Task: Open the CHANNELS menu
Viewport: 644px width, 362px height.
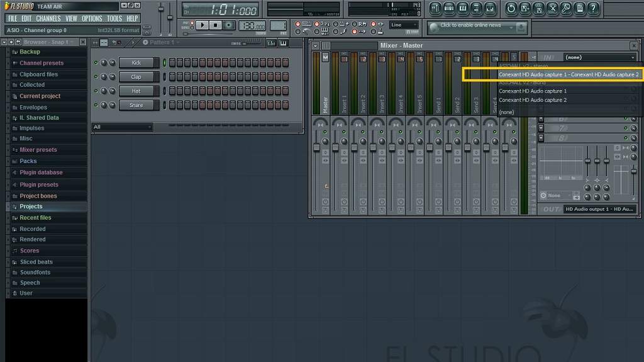Action: pos(48,18)
